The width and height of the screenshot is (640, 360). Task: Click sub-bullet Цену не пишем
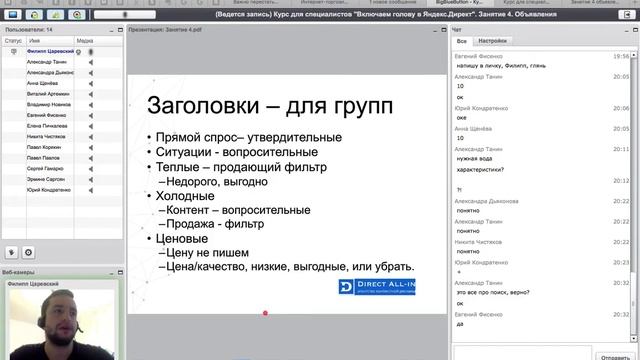207,253
